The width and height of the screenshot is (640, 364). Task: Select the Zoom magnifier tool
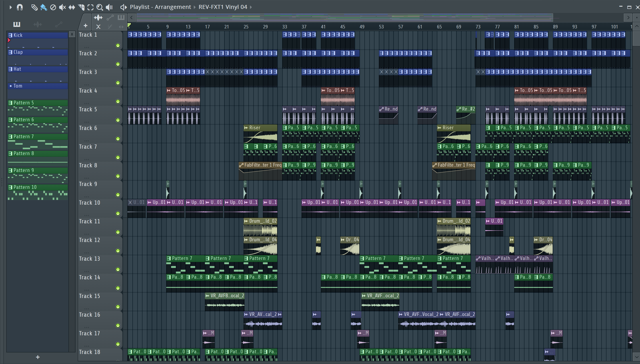pyautogui.click(x=100, y=7)
